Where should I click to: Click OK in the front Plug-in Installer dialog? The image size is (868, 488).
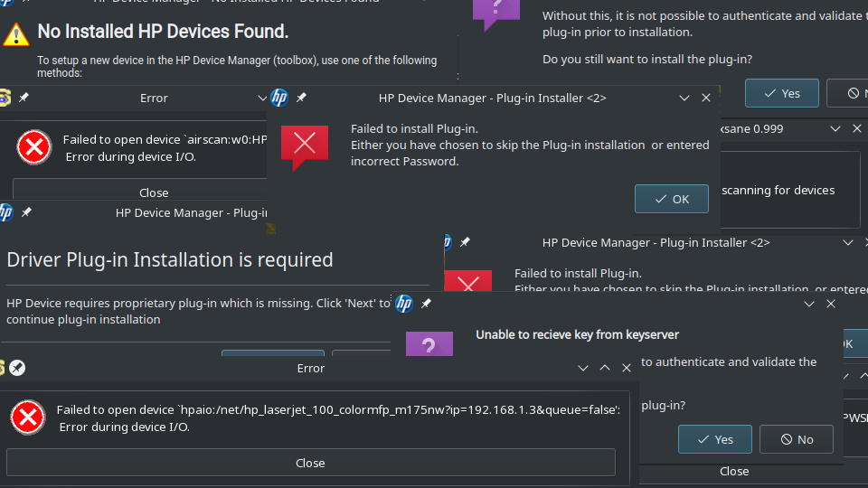pos(672,199)
